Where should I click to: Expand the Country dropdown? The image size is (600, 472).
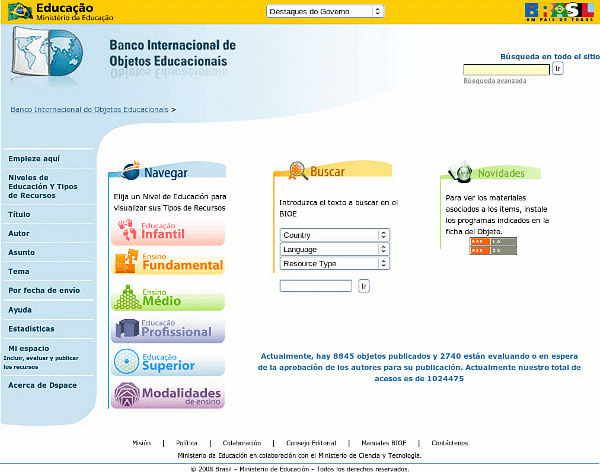coord(335,235)
